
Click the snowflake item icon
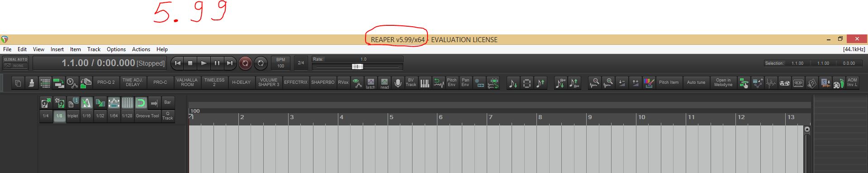click(479, 83)
